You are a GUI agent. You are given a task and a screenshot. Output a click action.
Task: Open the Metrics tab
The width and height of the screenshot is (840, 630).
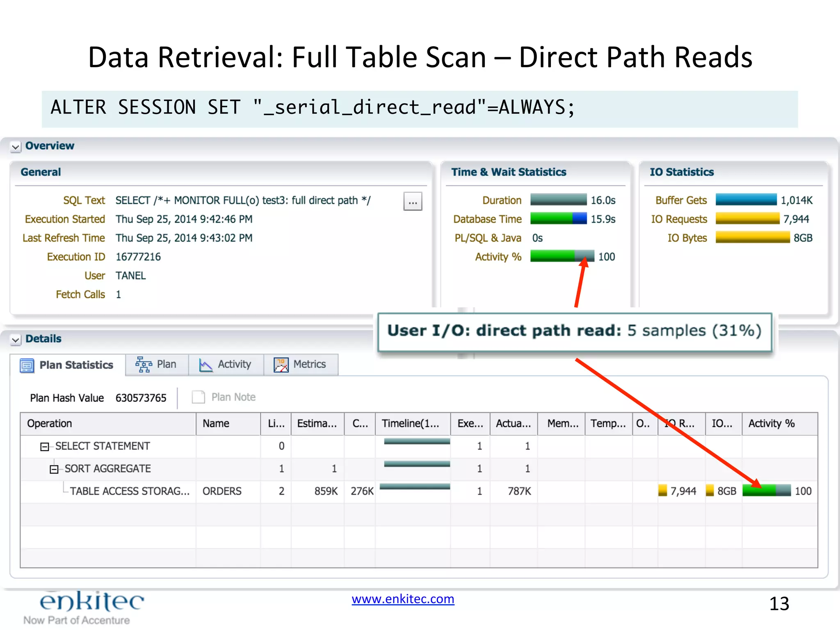(x=301, y=364)
